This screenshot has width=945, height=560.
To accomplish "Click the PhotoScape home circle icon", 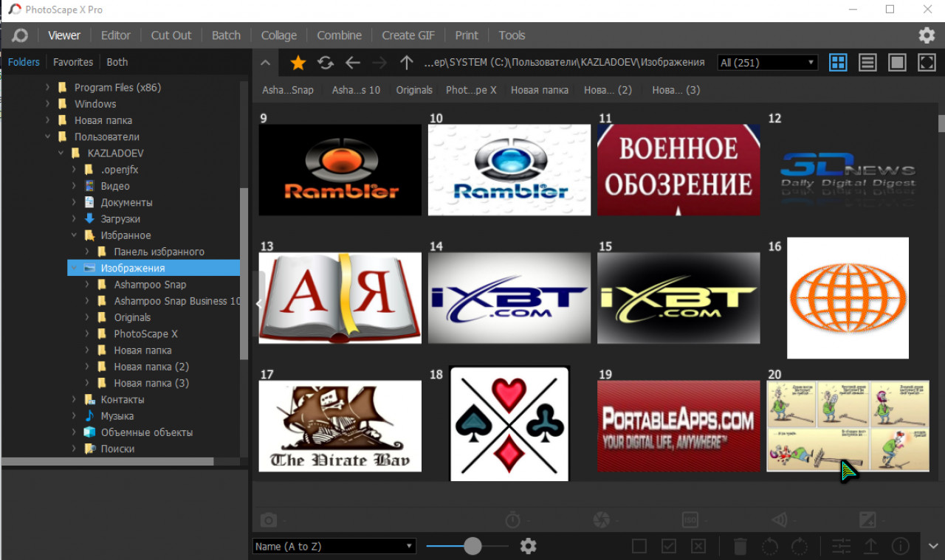I will [x=20, y=35].
